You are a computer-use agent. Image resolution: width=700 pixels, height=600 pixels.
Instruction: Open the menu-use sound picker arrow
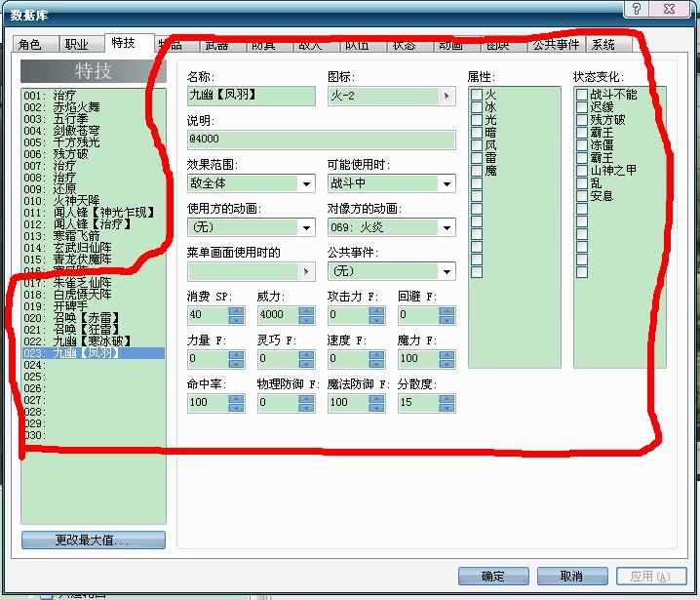tap(306, 271)
